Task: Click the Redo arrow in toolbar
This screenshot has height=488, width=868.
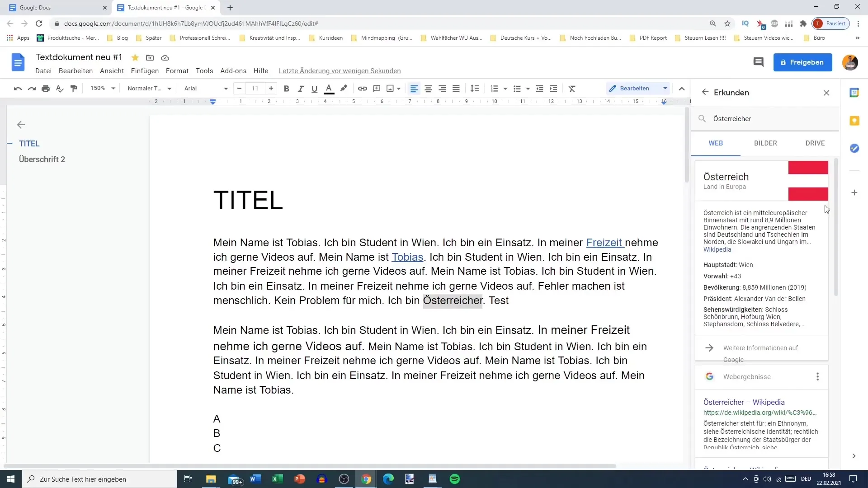Action: (x=32, y=89)
